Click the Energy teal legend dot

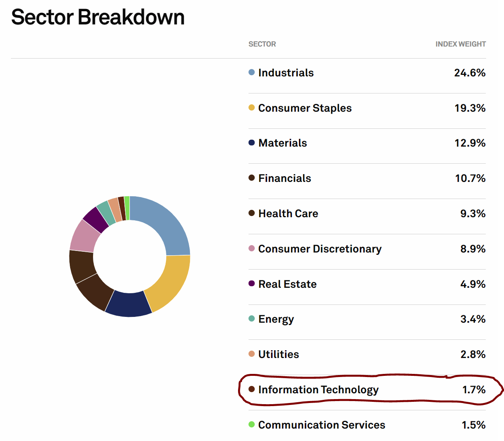coord(252,318)
